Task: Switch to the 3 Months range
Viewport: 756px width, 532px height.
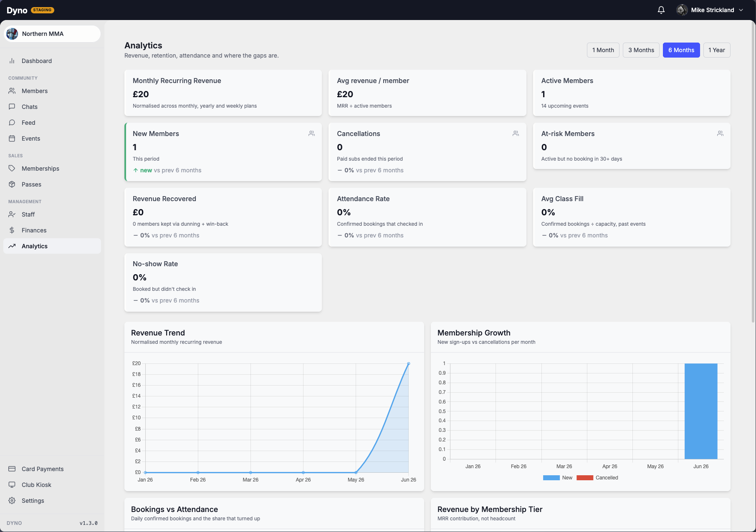Action: pyautogui.click(x=641, y=50)
